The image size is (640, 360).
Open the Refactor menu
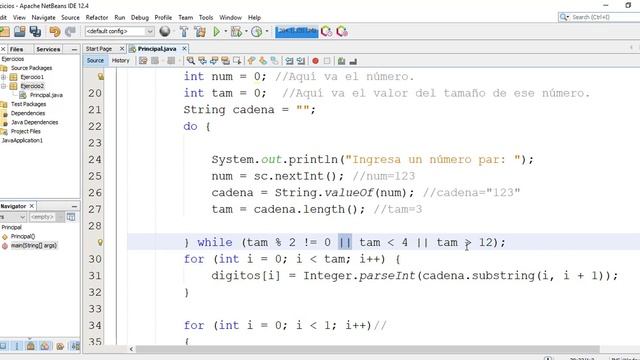coord(97,18)
